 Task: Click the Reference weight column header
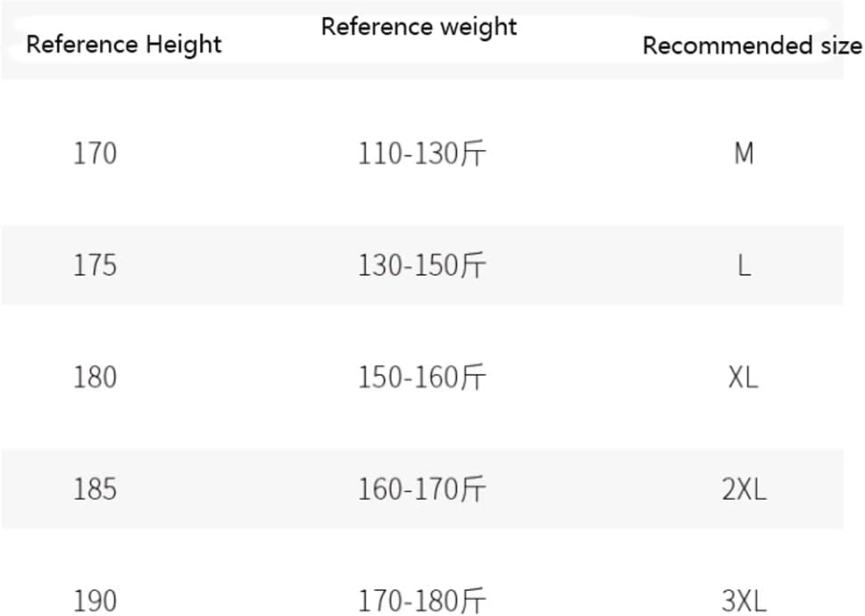[419, 27]
